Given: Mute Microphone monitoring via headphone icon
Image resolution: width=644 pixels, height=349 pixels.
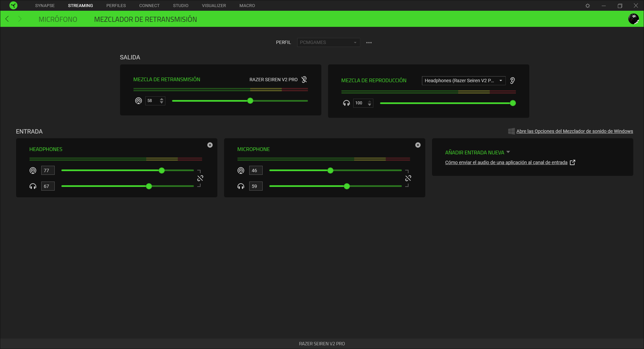Looking at the screenshot, I should 241,186.
